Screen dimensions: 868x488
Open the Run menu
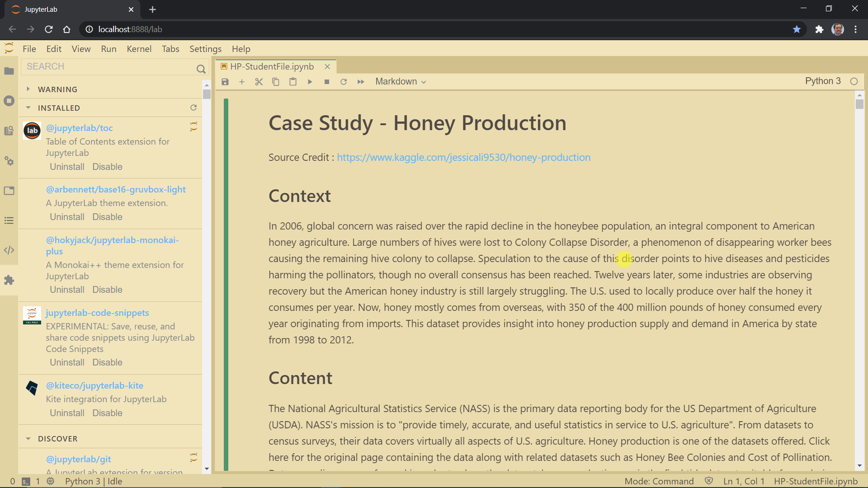[108, 49]
